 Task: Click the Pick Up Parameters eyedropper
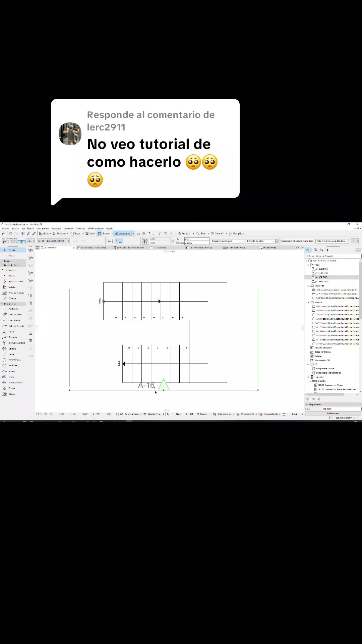[29, 233]
